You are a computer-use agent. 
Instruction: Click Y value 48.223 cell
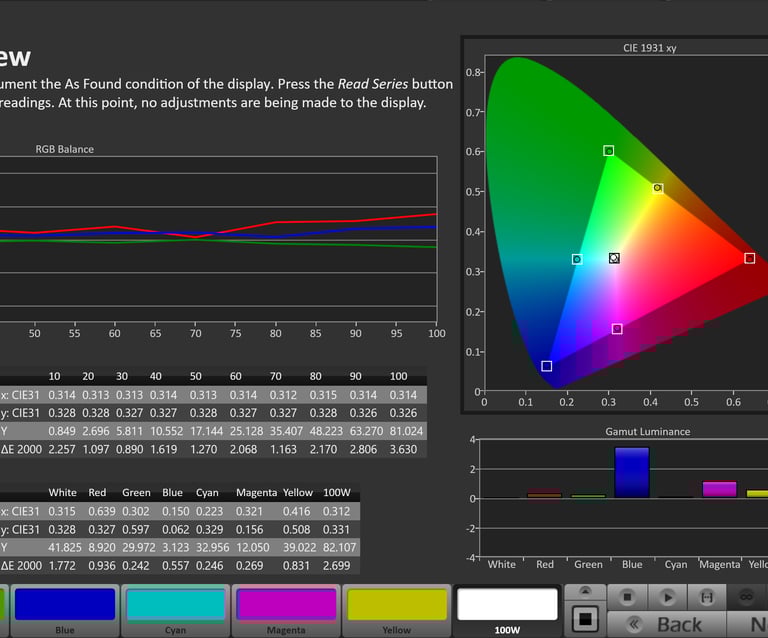tap(326, 431)
